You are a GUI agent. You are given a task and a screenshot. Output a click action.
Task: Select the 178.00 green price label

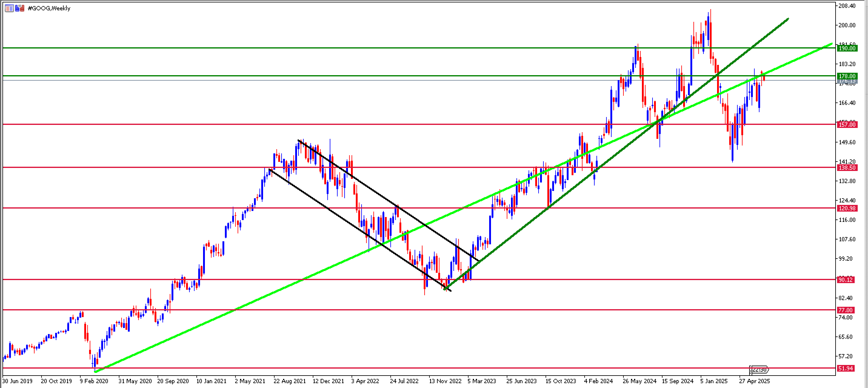(x=847, y=76)
